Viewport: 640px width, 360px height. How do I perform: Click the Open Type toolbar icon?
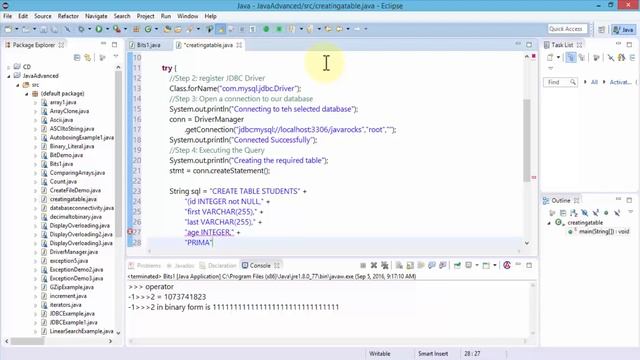click(167, 29)
